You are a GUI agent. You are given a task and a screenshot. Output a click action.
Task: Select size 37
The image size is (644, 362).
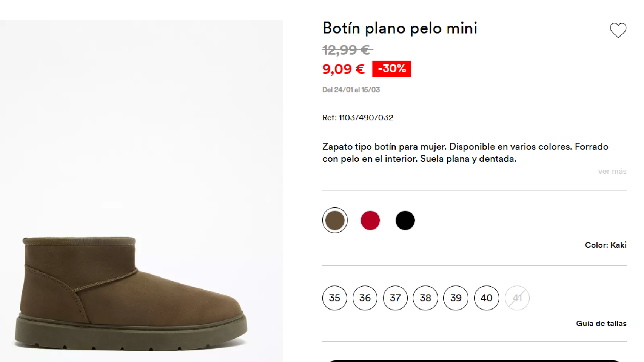coord(395,298)
